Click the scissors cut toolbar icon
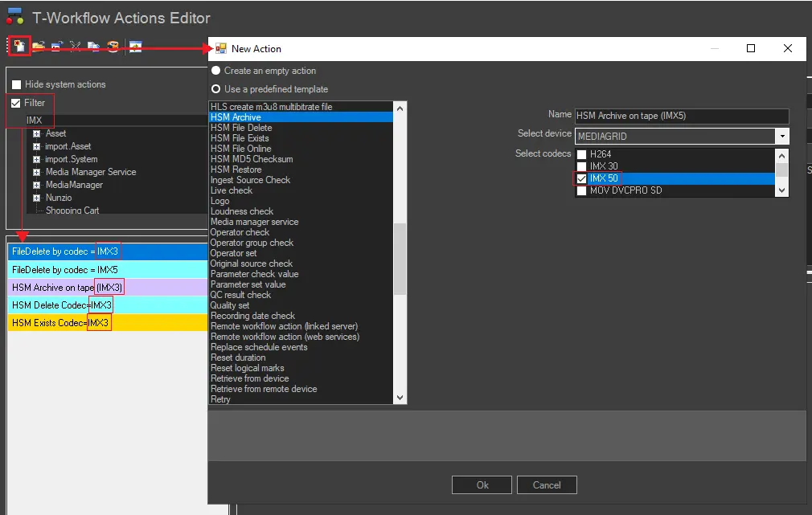The height and width of the screenshot is (515, 812). tap(76, 47)
